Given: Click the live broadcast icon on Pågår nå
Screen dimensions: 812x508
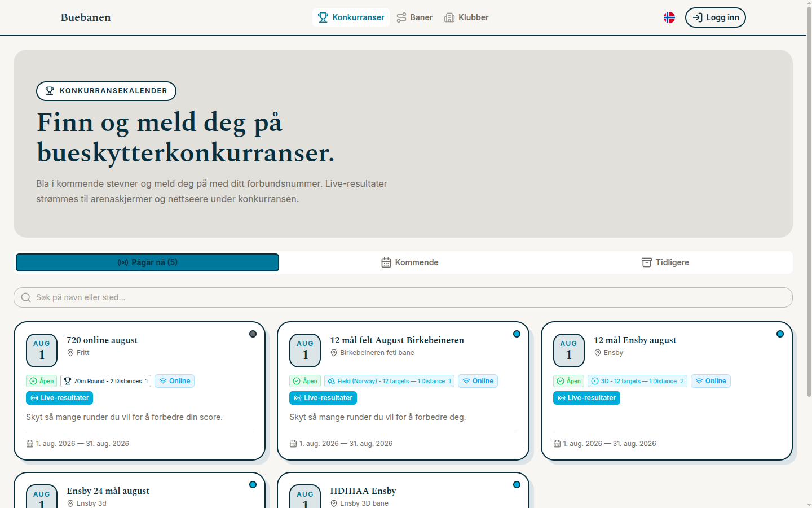Looking at the screenshot, I should (x=123, y=262).
